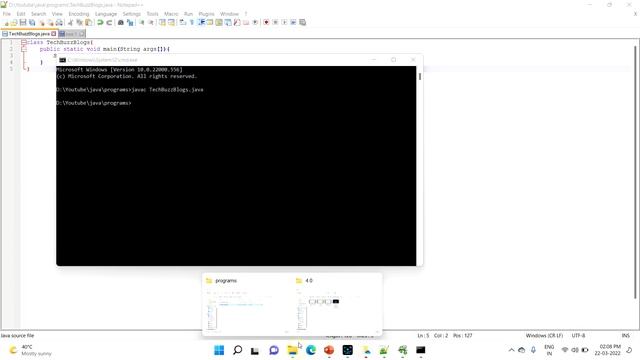Switch to TechBuzzBlogs.java tab

(29, 34)
